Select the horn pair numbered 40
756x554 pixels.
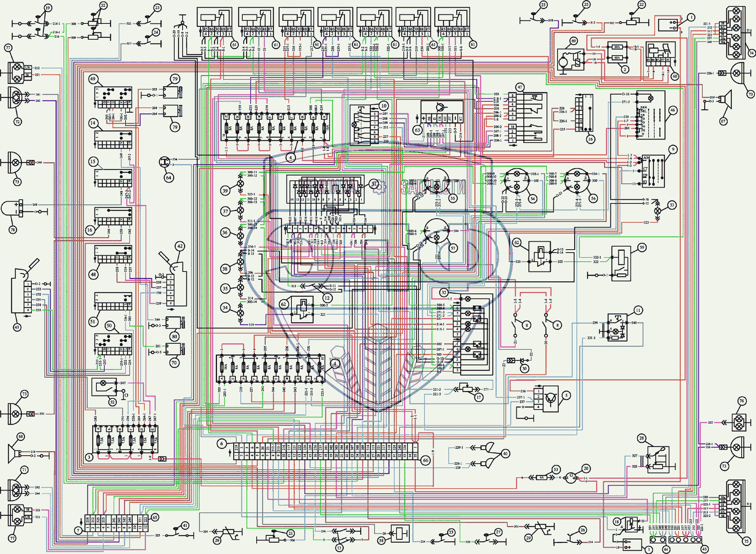[x=488, y=455]
